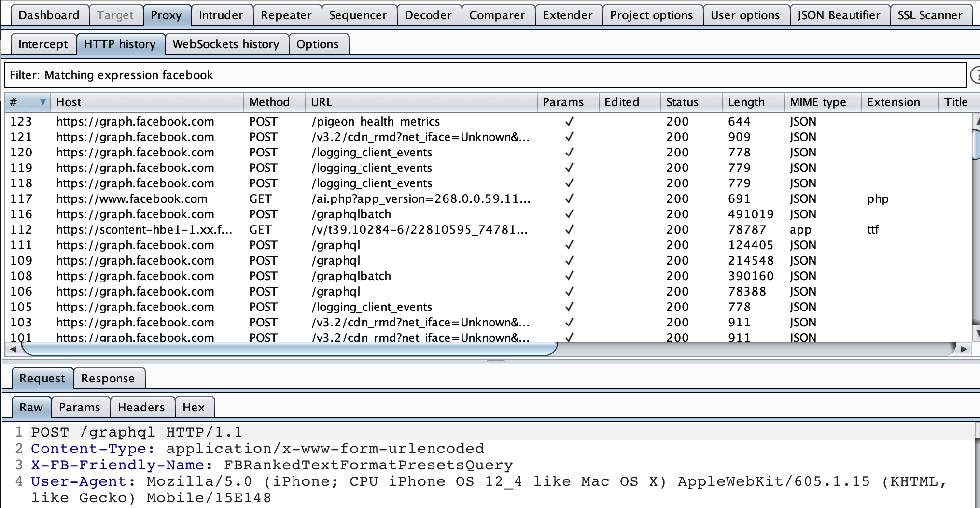
Task: Select request 112 scontent ttf file
Action: click(x=488, y=229)
